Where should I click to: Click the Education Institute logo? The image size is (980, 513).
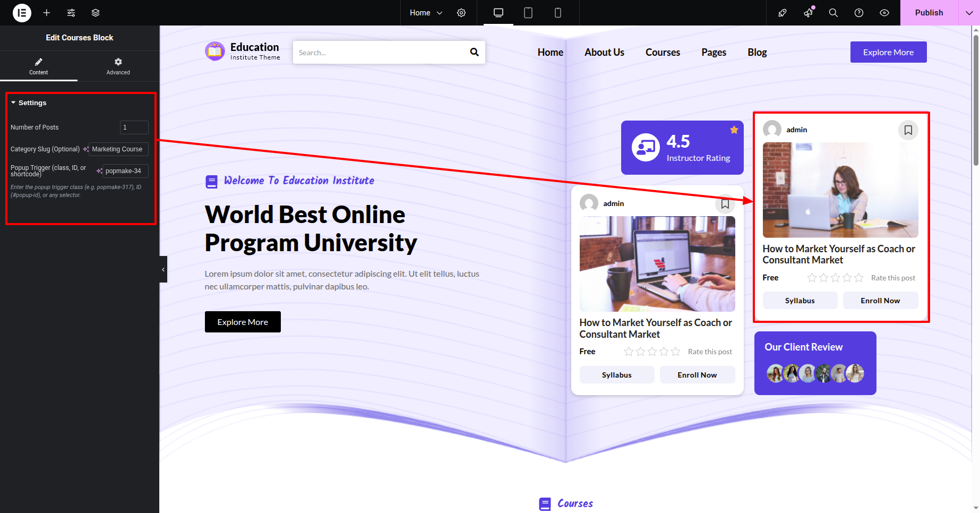pos(243,52)
